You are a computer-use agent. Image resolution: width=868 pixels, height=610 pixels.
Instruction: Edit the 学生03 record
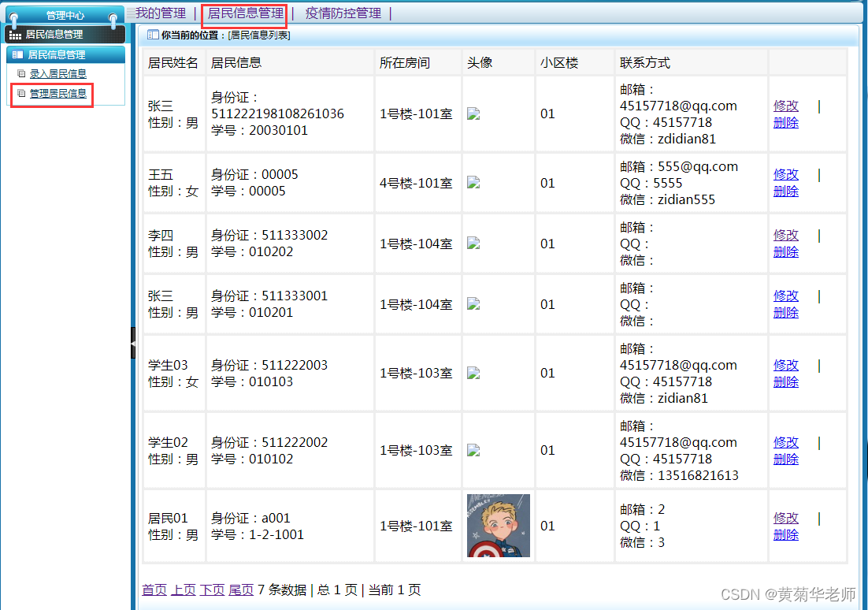tap(785, 365)
